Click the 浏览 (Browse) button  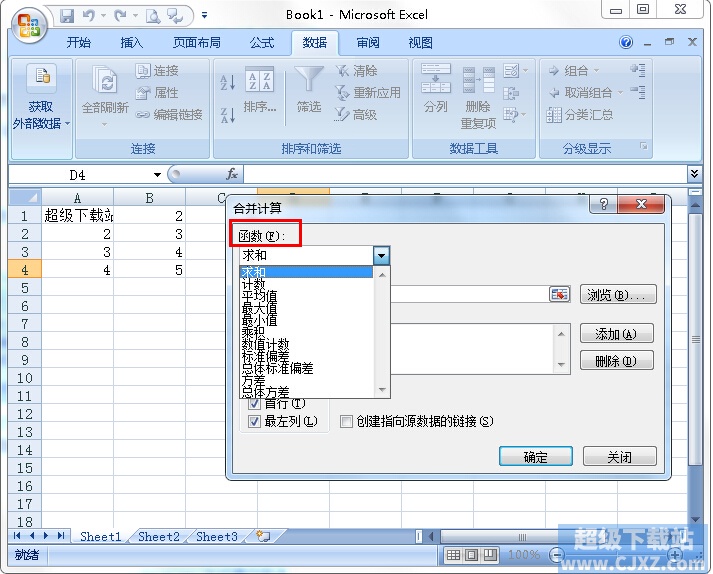tap(618, 295)
